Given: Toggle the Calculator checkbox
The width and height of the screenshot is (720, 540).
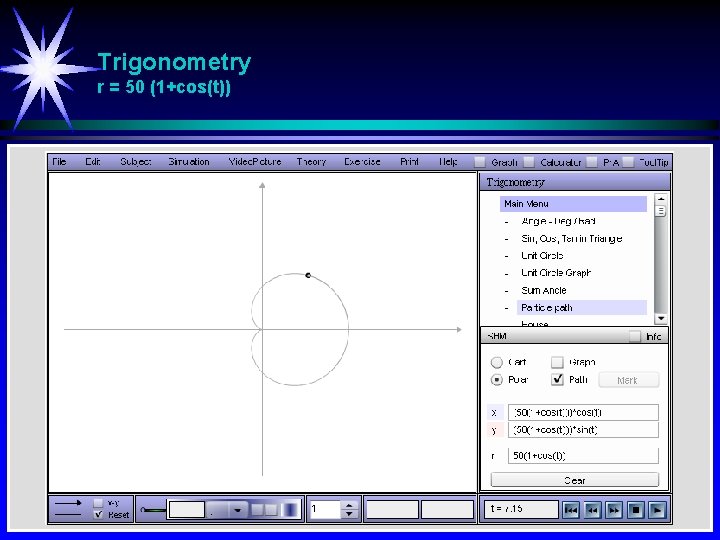Looking at the screenshot, I should coord(529,162).
